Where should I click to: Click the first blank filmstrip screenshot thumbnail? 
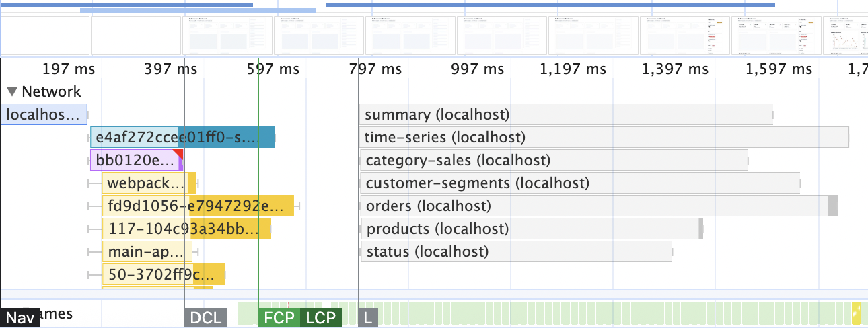point(45,36)
